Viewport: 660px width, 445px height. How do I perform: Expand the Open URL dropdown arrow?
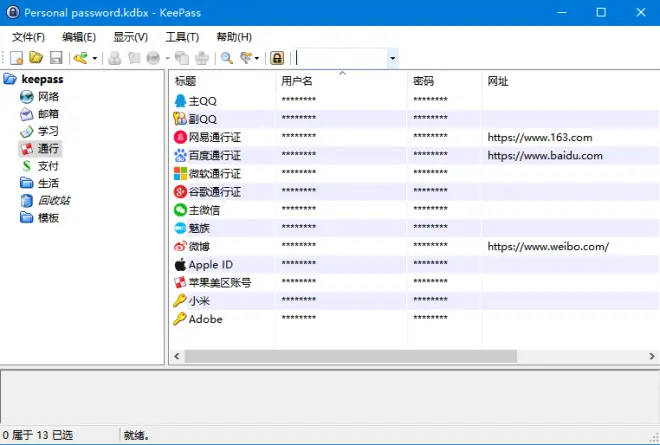(x=167, y=58)
